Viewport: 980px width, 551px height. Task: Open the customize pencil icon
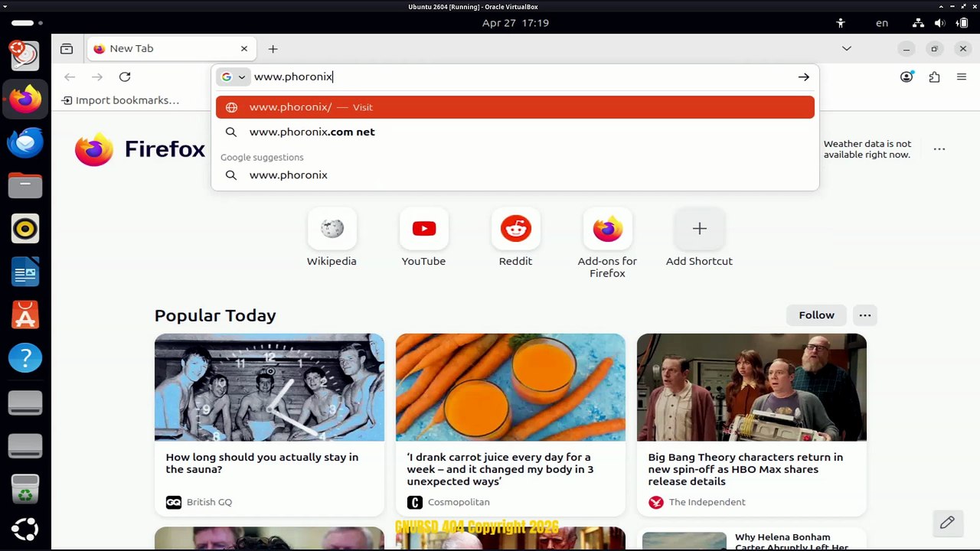tap(947, 523)
